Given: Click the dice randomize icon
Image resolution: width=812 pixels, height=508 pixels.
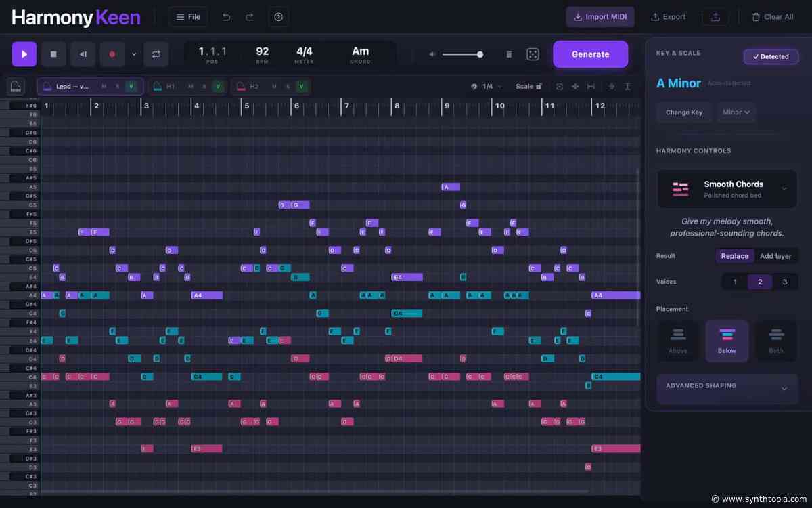Looking at the screenshot, I should pos(533,54).
